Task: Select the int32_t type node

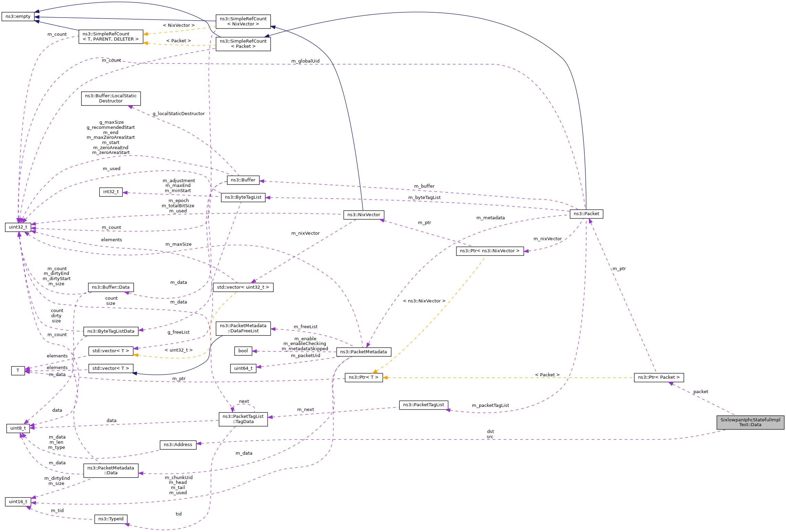Action: pos(111,192)
